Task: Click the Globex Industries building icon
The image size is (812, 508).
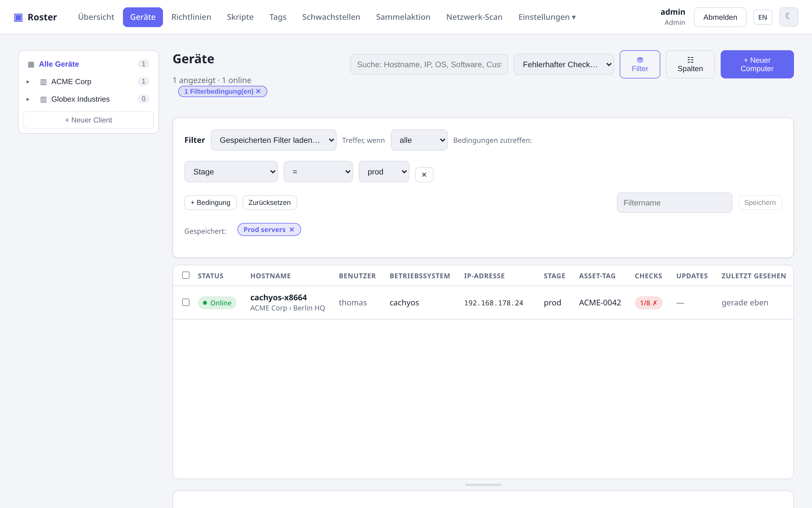Action: click(43, 99)
